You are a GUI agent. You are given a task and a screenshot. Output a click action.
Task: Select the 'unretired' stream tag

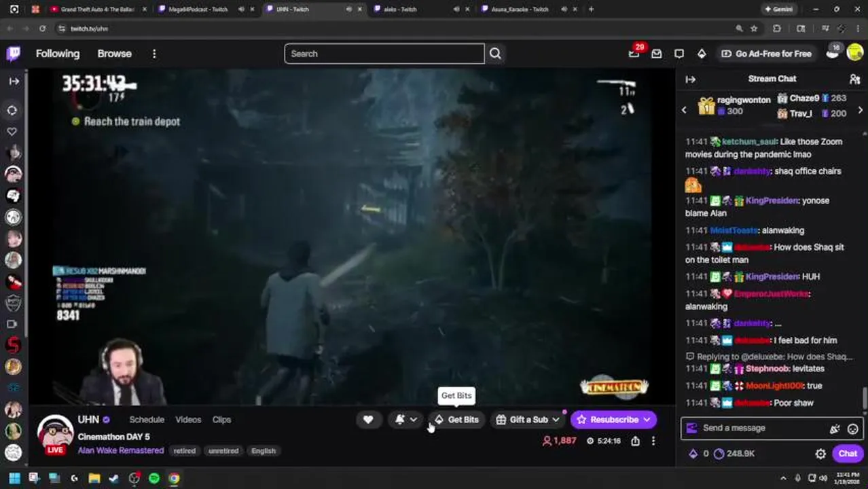pyautogui.click(x=223, y=451)
